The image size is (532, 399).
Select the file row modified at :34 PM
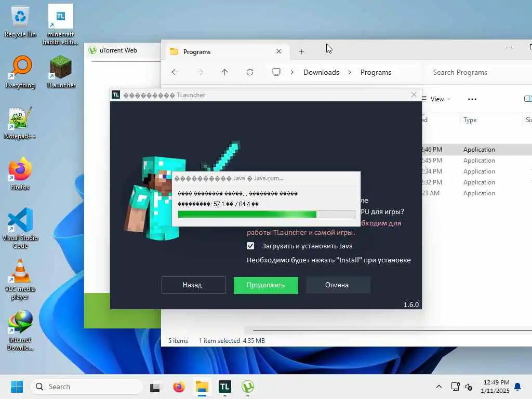tap(477, 171)
